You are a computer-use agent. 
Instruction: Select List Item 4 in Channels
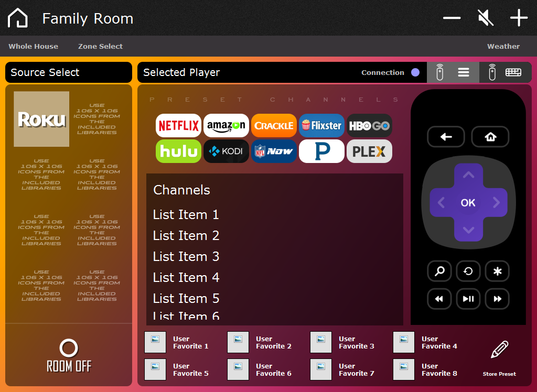(275, 277)
